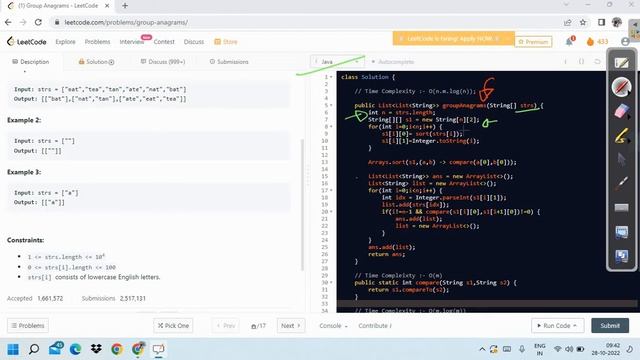The height and width of the screenshot is (360, 640).
Task: Open the Store nav item
Action: click(x=226, y=42)
